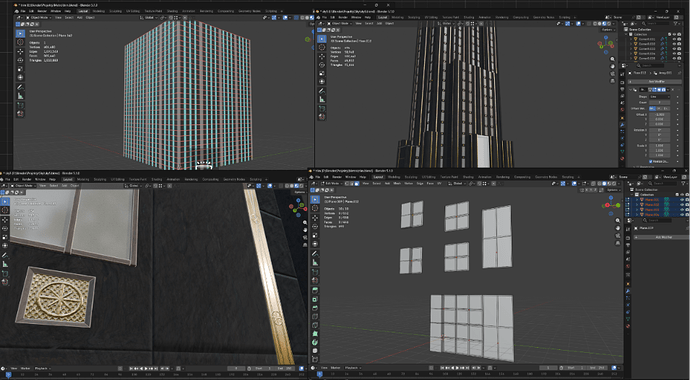Enable face select mode in bottom-right header
The height and width of the screenshot is (380, 690).
[357, 183]
